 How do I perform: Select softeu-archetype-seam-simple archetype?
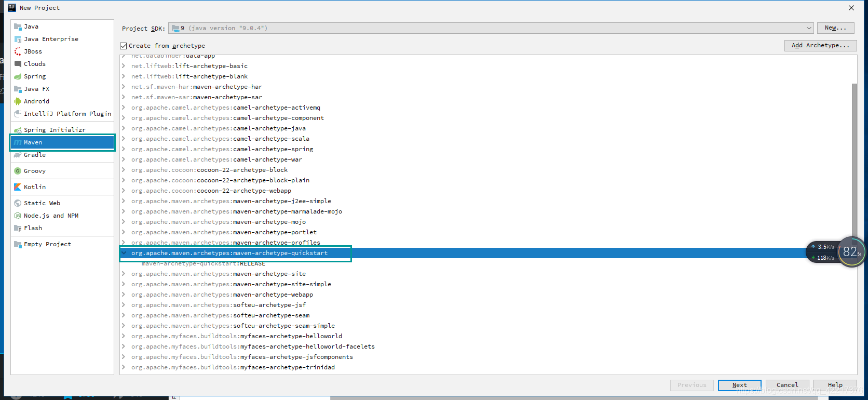(x=233, y=326)
